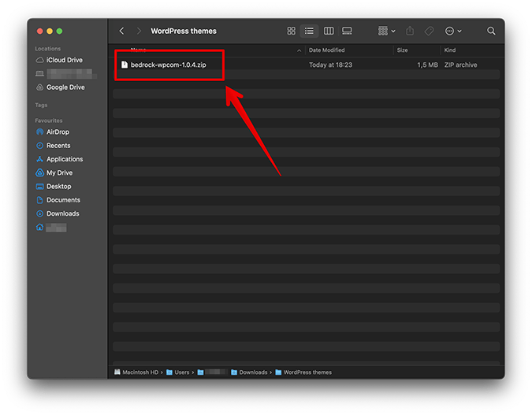The image size is (532, 415).
Task: Click the Today at 18:23 date cell
Action: (330, 65)
